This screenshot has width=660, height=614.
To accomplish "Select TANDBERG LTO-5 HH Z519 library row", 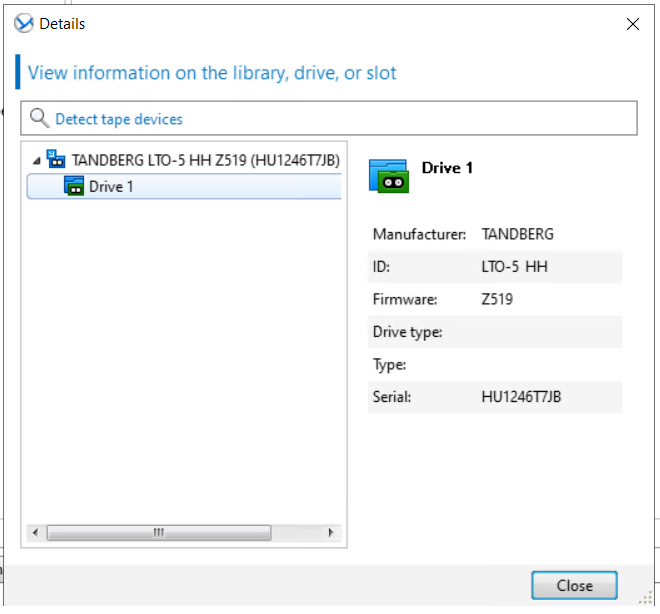I will pyautogui.click(x=205, y=160).
